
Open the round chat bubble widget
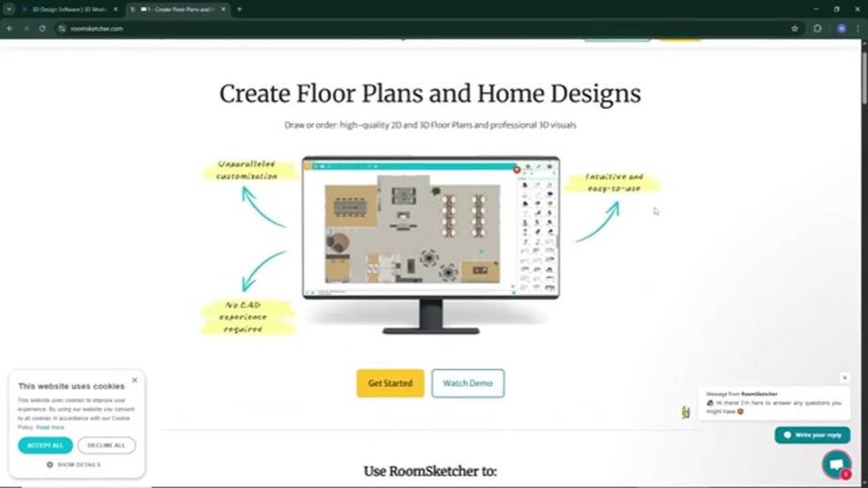tap(836, 464)
